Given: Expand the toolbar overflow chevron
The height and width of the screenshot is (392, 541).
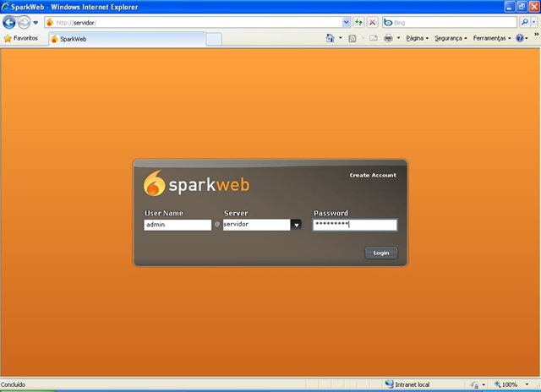Looking at the screenshot, I should 537,34.
